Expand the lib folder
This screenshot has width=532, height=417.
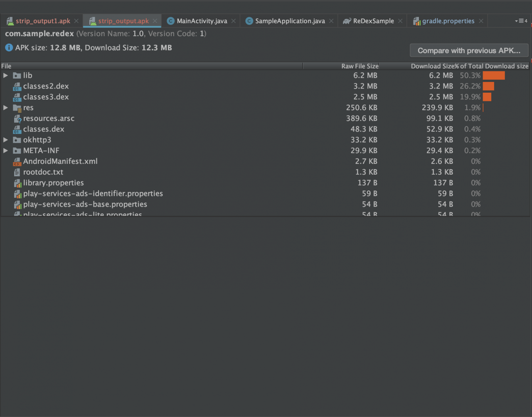tap(5, 75)
